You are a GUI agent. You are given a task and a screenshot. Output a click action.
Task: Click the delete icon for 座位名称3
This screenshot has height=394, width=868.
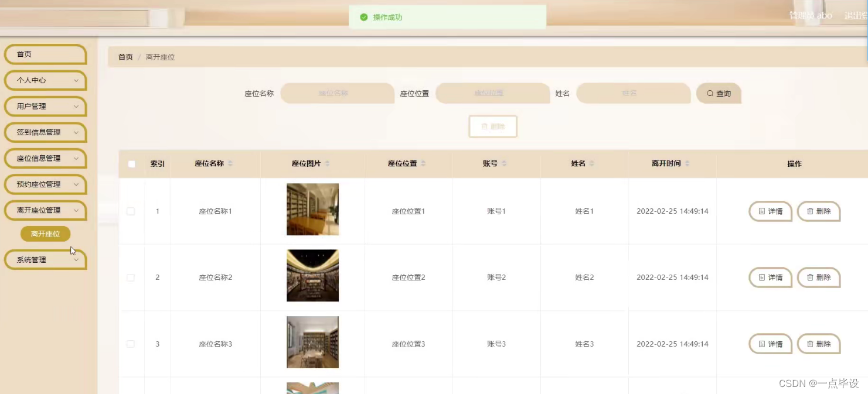[810, 344]
